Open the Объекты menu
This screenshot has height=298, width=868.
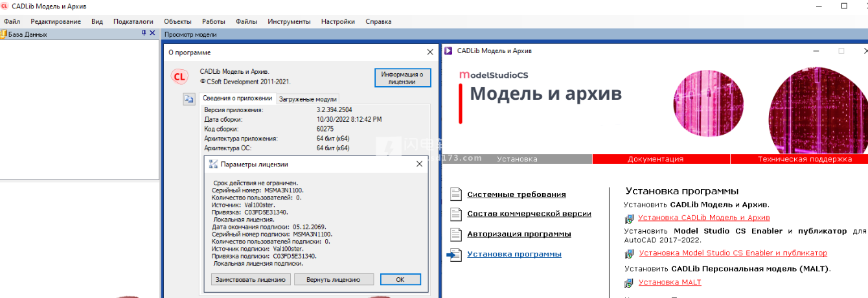[x=177, y=21]
